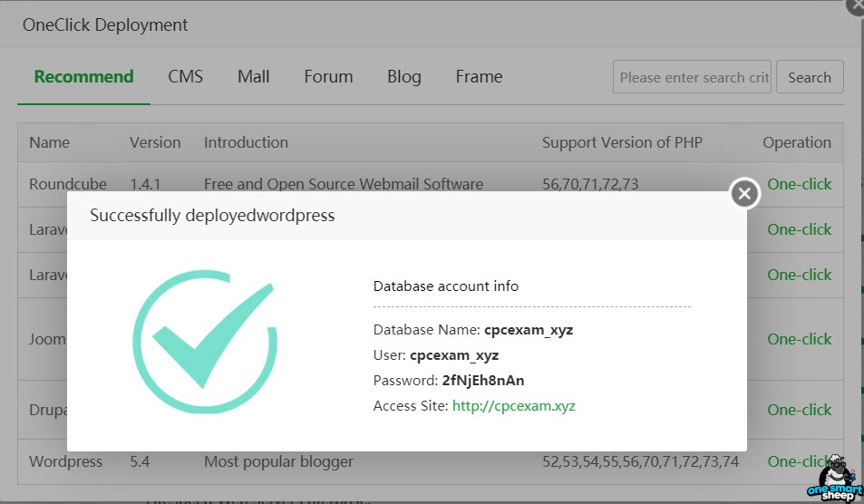Switch to the CMS tab
Screen dimensions: 864x504
coord(185,76)
